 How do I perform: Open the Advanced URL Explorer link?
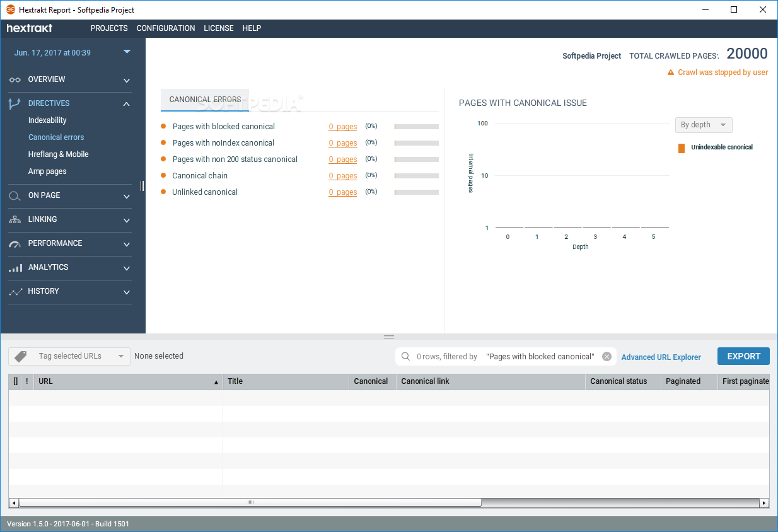(661, 357)
